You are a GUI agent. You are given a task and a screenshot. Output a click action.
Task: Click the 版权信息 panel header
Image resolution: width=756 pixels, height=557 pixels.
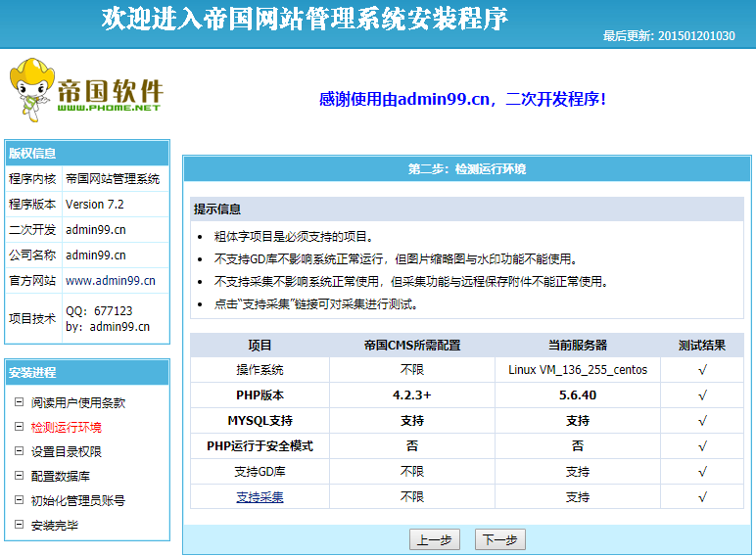[x=87, y=154]
